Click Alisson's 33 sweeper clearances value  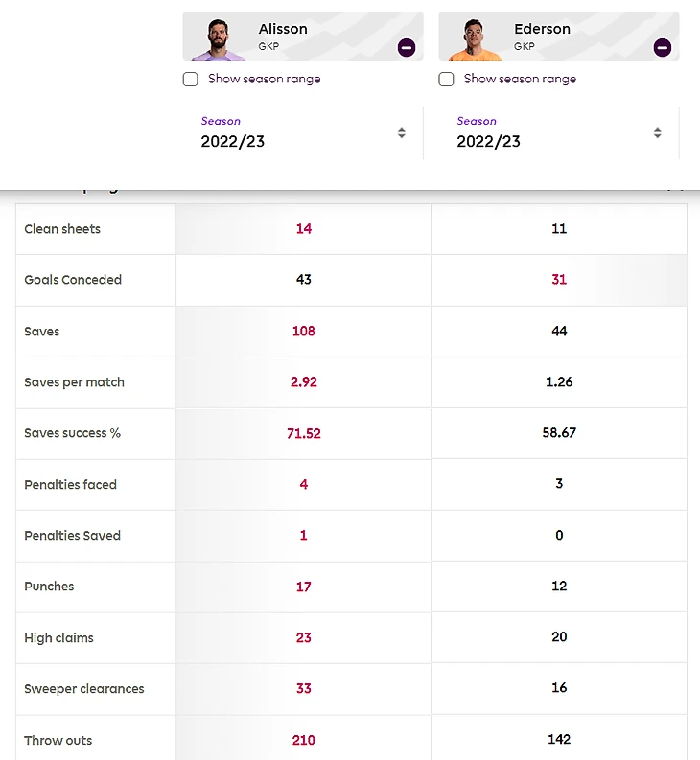coord(304,688)
